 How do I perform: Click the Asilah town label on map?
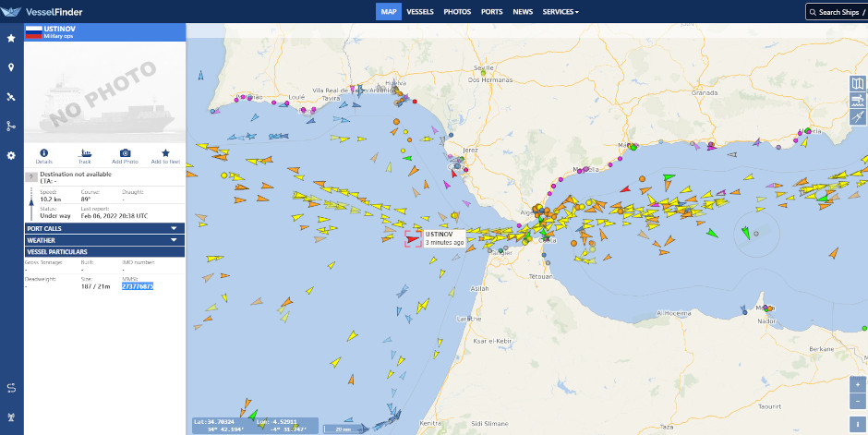(x=480, y=289)
